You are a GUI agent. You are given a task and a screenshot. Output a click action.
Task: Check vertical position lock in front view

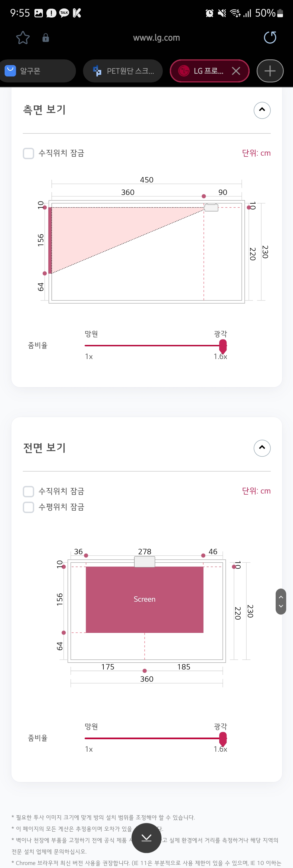click(29, 491)
